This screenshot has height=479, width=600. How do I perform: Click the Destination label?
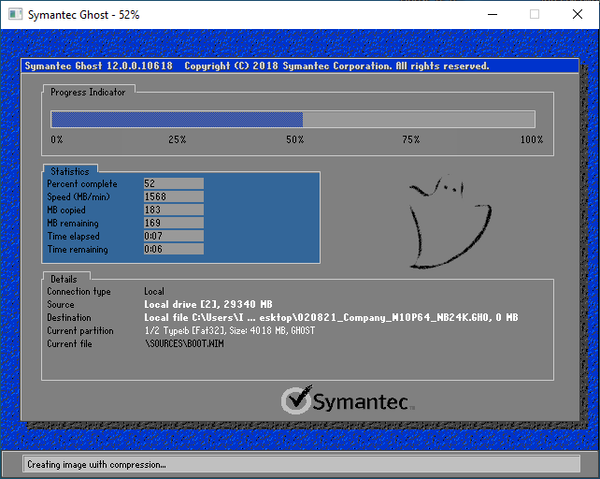69,318
